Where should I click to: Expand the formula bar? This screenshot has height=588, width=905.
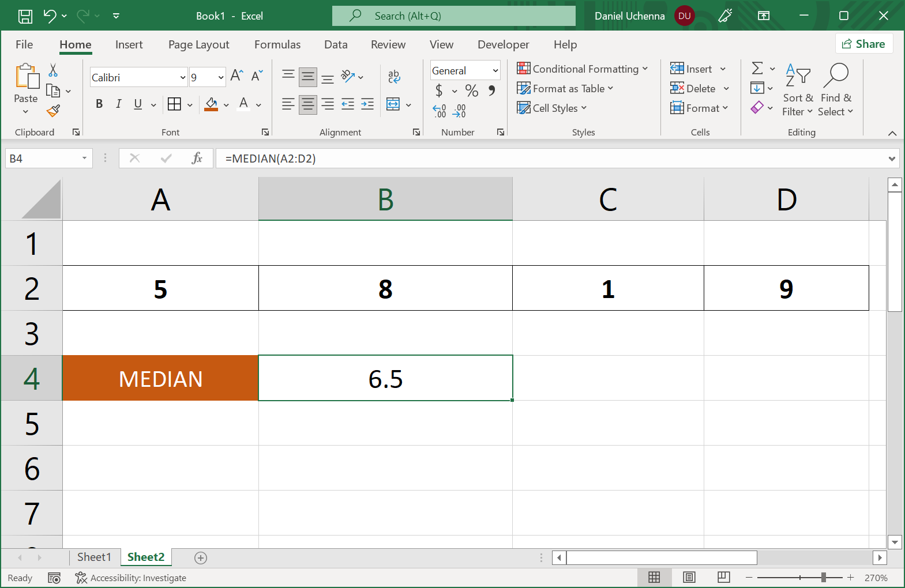tap(892, 159)
